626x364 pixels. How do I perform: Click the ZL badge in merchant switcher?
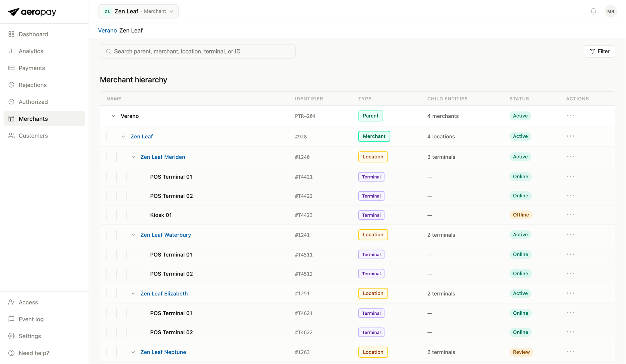[x=107, y=11]
